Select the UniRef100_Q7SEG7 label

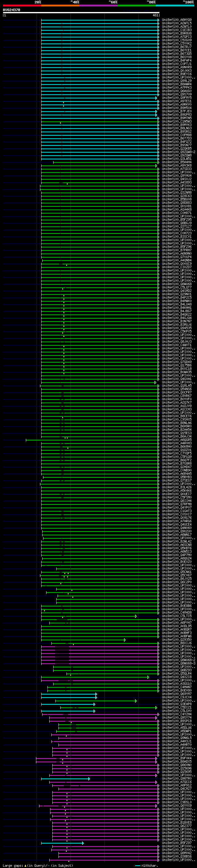[x=177, y=481]
